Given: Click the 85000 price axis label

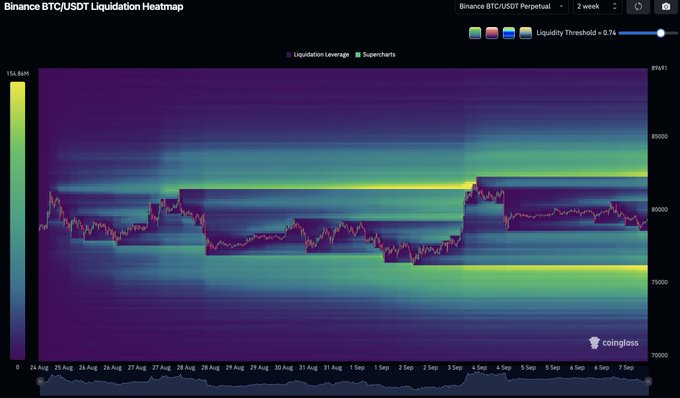Looking at the screenshot, I should coord(660,137).
